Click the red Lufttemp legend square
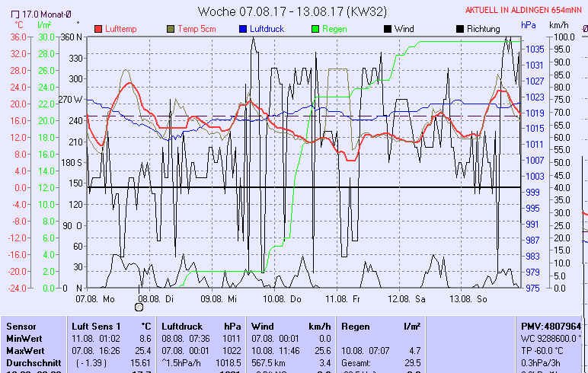The width and height of the screenshot is (588, 373). tap(98, 29)
